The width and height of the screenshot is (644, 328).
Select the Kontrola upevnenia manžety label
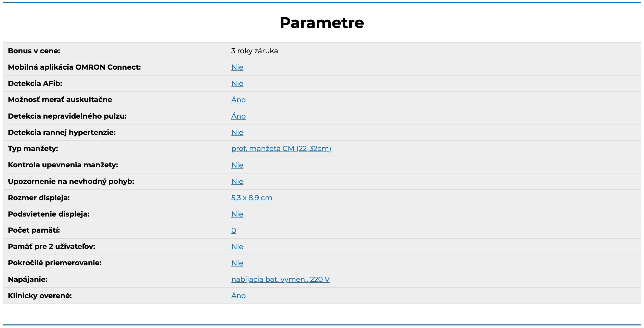click(x=63, y=165)
